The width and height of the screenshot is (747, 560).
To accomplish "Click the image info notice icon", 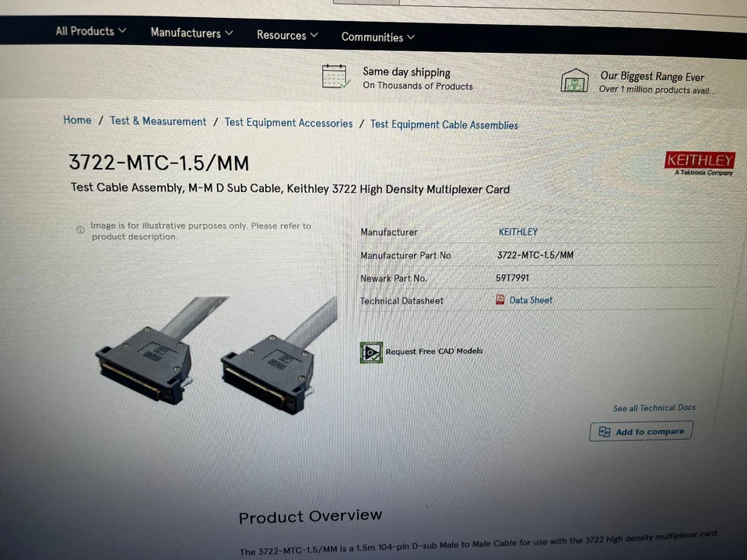I will tap(80, 229).
